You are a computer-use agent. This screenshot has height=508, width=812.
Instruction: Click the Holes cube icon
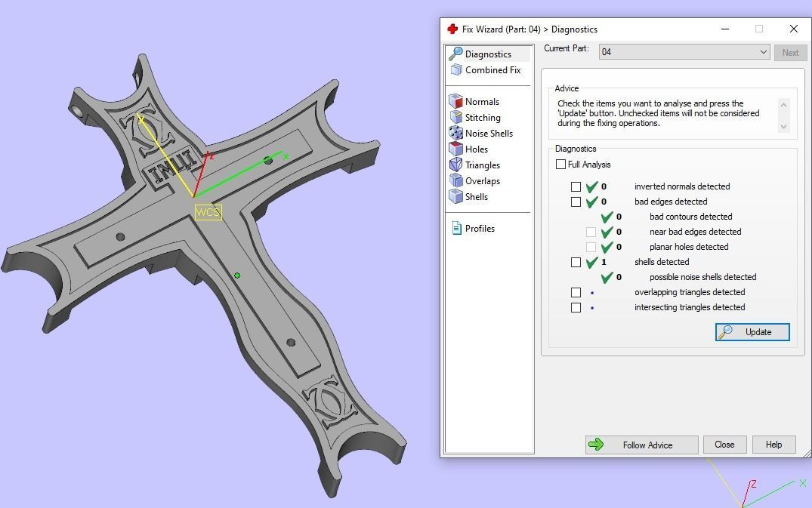click(x=455, y=149)
